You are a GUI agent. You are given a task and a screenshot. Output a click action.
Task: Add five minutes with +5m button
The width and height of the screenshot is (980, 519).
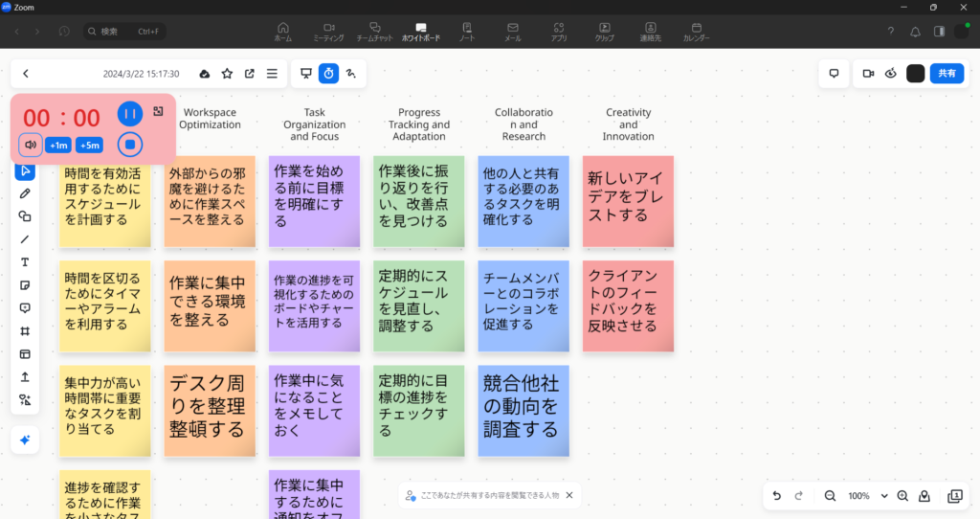pos(90,146)
